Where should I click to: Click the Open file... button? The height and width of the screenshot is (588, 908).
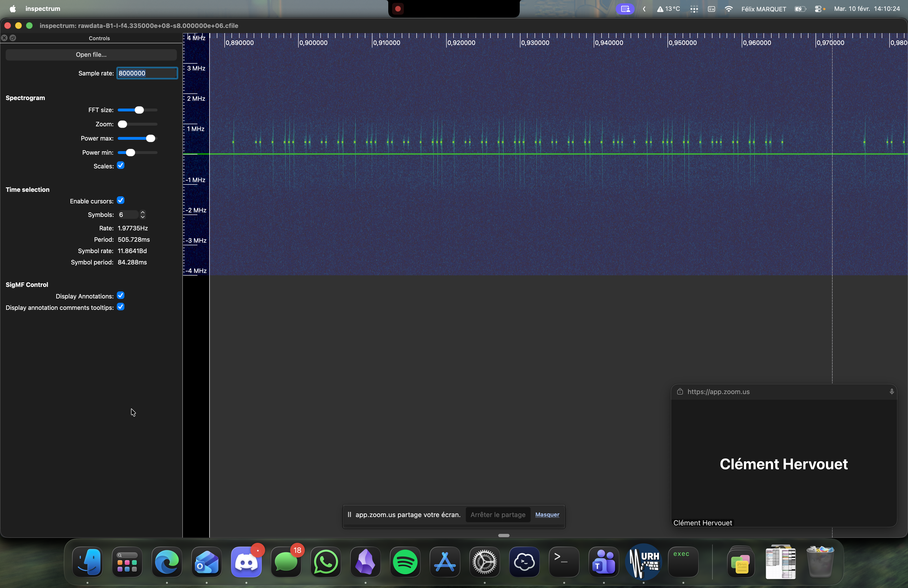(x=91, y=55)
